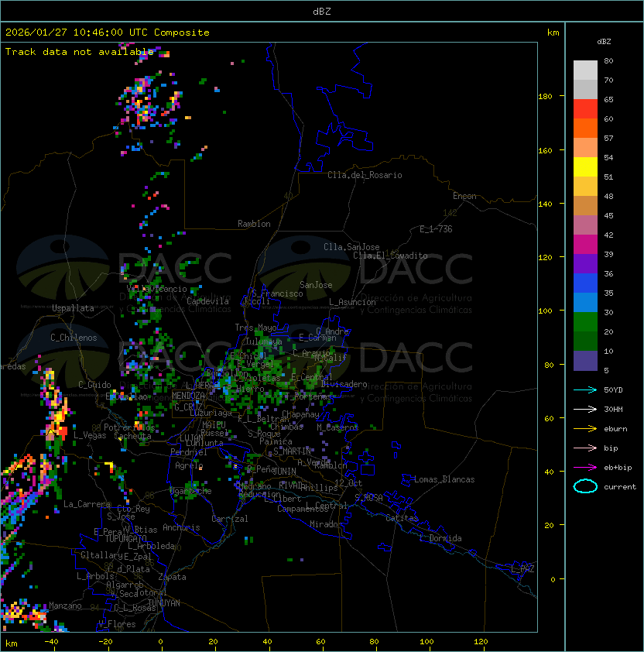The image size is (644, 652).
Task: Click the white 30HM arrow icon
Action: point(585,409)
